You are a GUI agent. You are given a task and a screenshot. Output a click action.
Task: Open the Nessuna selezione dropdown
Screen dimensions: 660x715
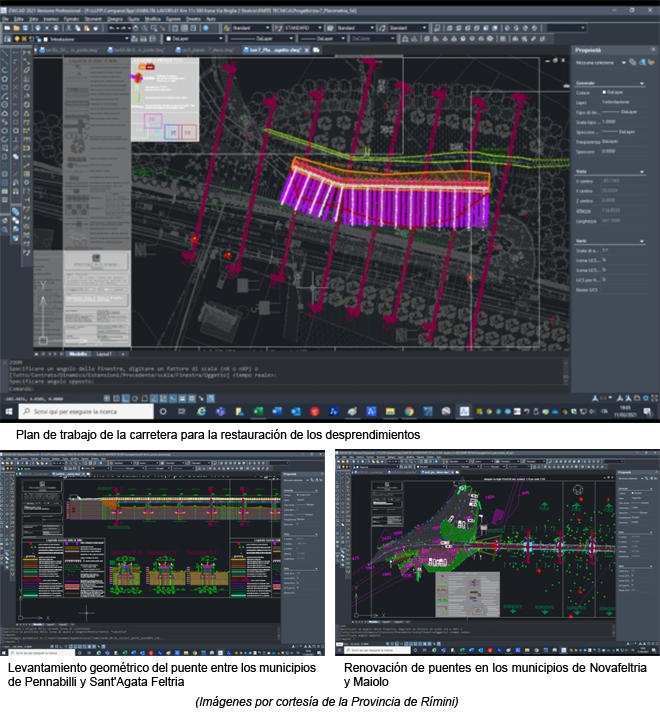[x=600, y=62]
